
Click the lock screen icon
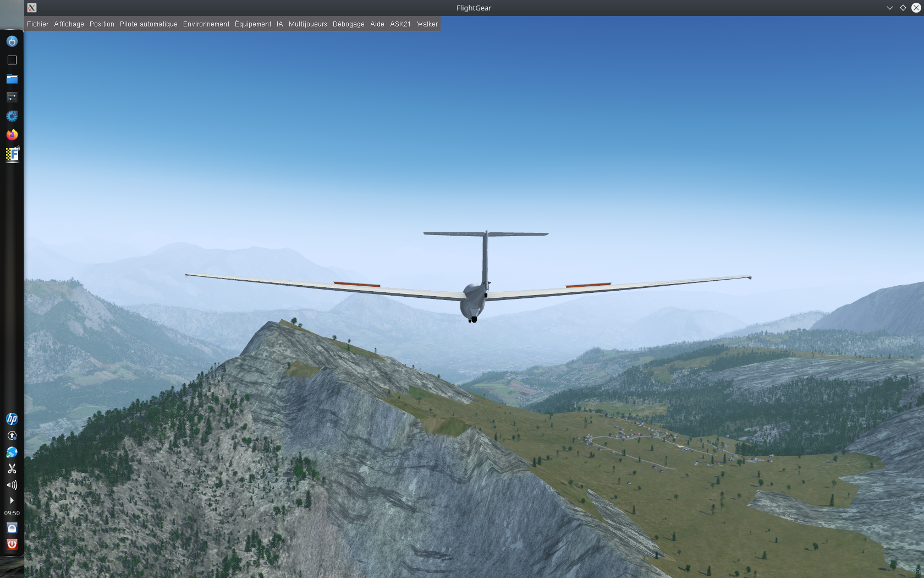(12, 528)
